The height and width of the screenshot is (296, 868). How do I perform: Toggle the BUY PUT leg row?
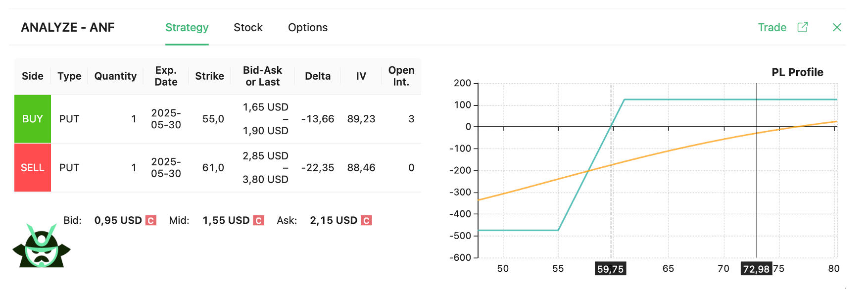coord(223,118)
